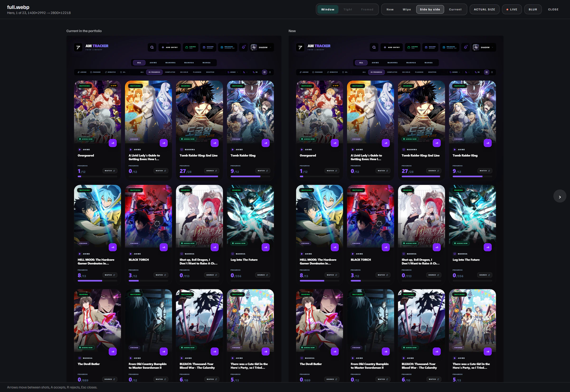570x392 pixels.
Task: Click the 9/10 star rating badge in the Current panel
Action: (x=114, y=86)
